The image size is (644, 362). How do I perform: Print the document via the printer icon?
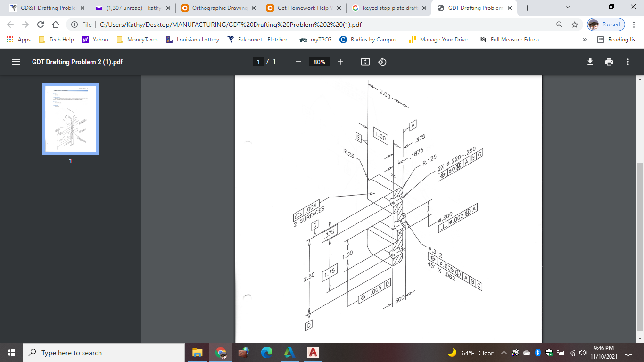(x=609, y=61)
